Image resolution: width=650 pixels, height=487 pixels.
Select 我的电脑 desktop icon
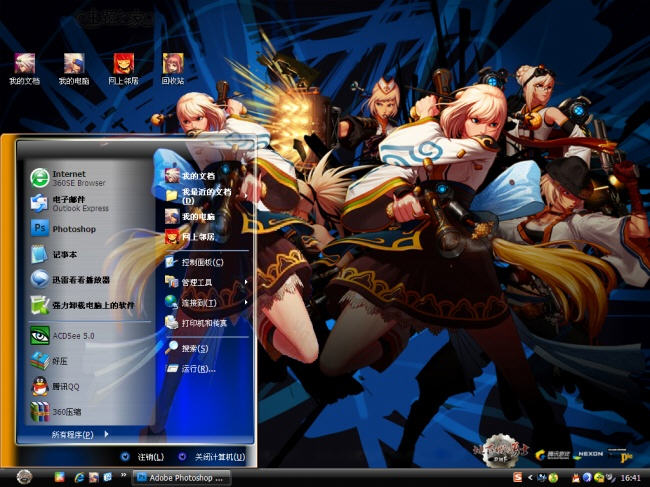pos(74,69)
